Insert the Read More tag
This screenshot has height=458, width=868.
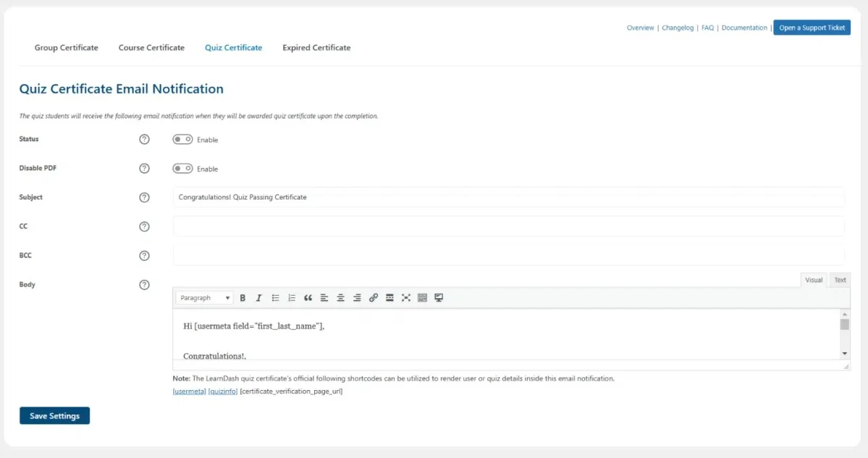pyautogui.click(x=389, y=297)
